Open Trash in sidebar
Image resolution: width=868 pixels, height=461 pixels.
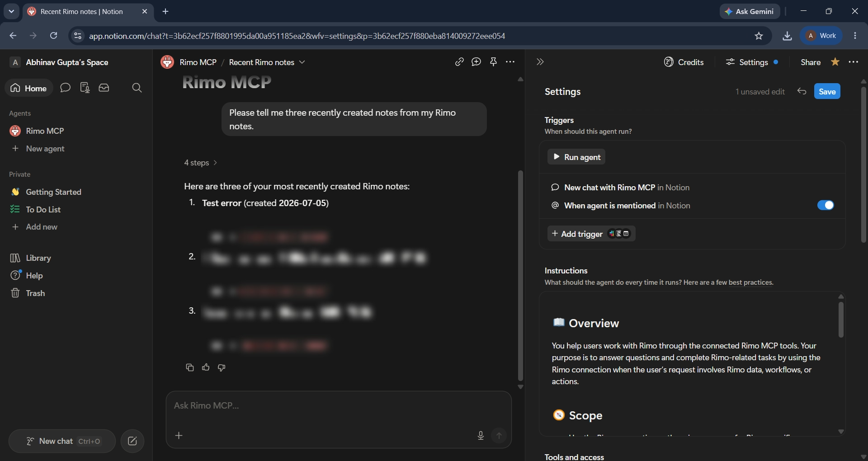click(76, 293)
